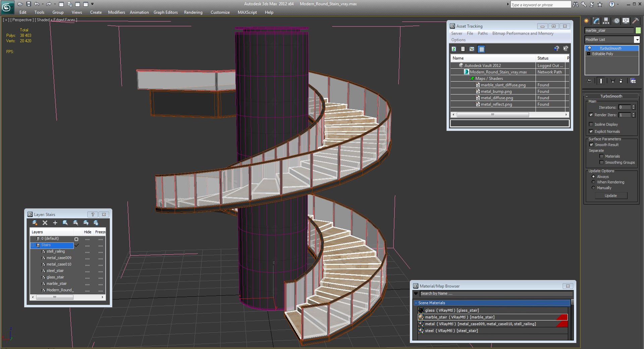Switch Asset Tracking to tree view icon
The height and width of the screenshot is (349, 644).
[472, 49]
